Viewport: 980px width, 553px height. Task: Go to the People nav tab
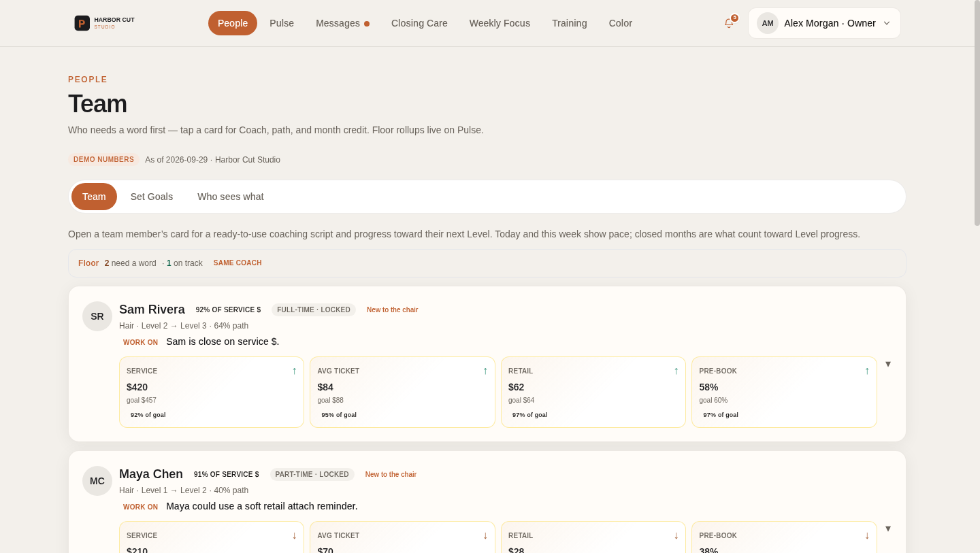click(x=233, y=23)
